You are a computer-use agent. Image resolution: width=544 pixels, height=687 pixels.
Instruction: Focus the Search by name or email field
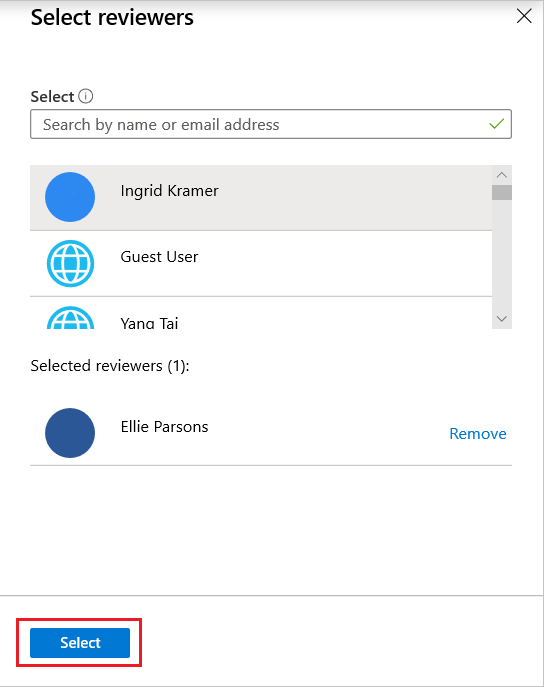(271, 124)
